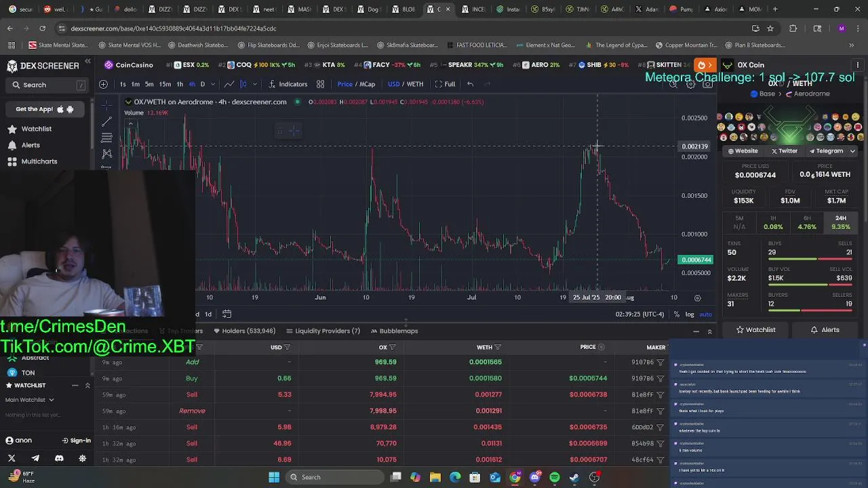Choose the line chart style icon
This screenshot has width=868, height=488.
pyautogui.click(x=229, y=84)
